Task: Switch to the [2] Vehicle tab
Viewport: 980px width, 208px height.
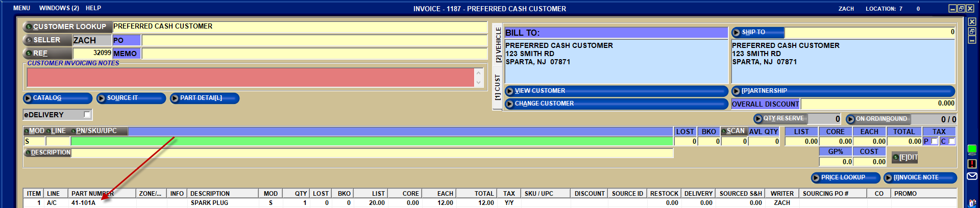Action: tap(498, 45)
